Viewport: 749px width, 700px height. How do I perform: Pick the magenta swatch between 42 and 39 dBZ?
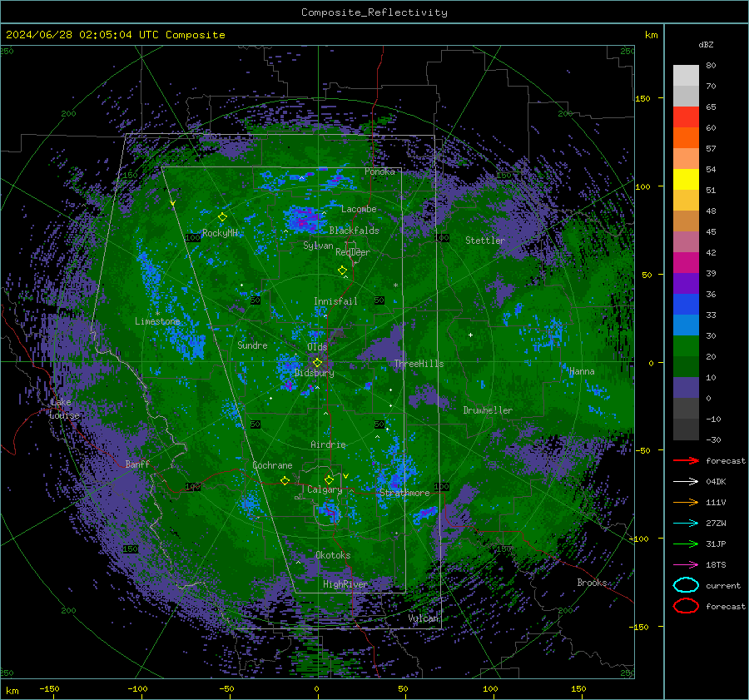[686, 263]
